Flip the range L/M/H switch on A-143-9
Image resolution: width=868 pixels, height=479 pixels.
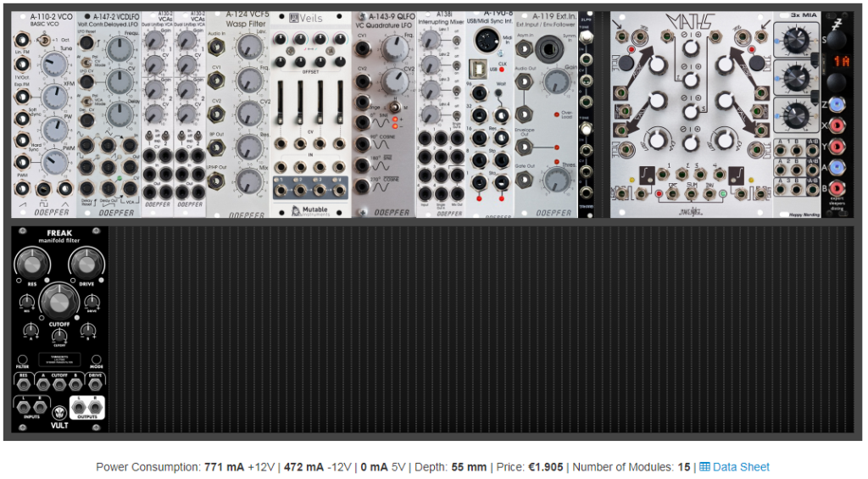(x=395, y=107)
